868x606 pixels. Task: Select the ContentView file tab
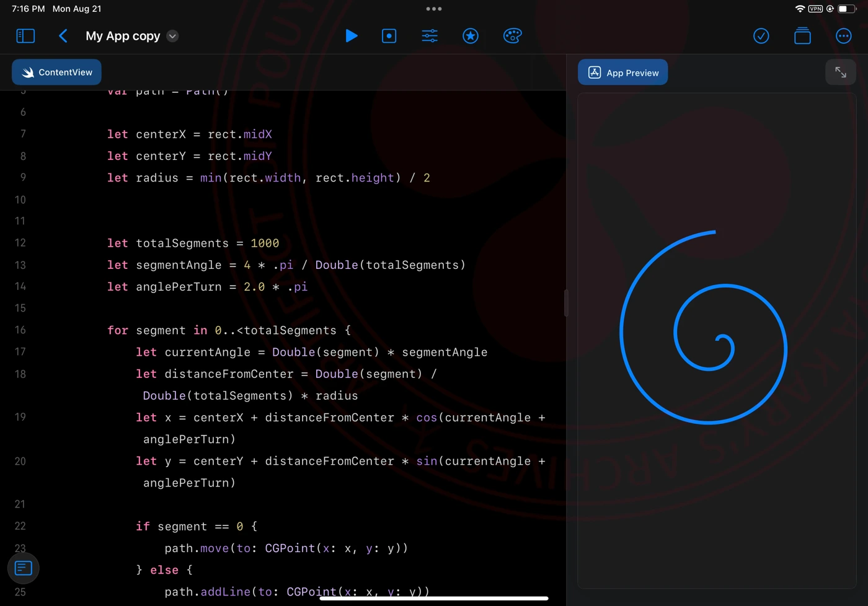(56, 72)
